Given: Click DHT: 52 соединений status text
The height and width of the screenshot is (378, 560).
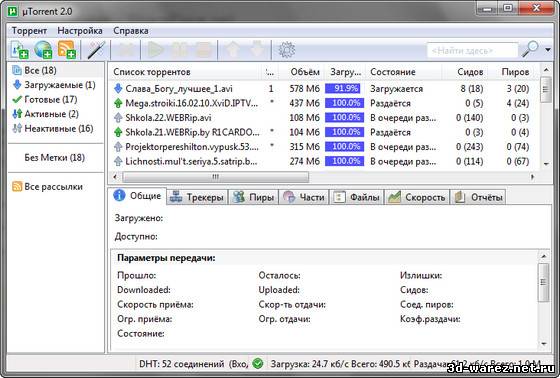Looking at the screenshot, I should click(181, 364).
